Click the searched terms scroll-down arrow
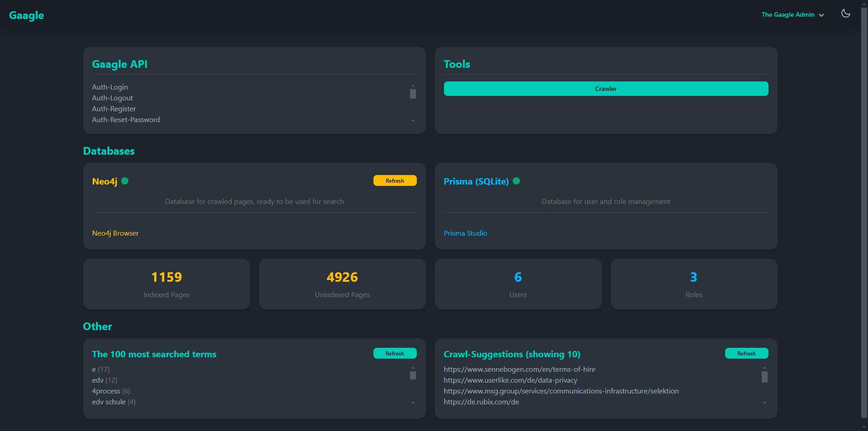Viewport: 868px width, 431px height. [413, 403]
